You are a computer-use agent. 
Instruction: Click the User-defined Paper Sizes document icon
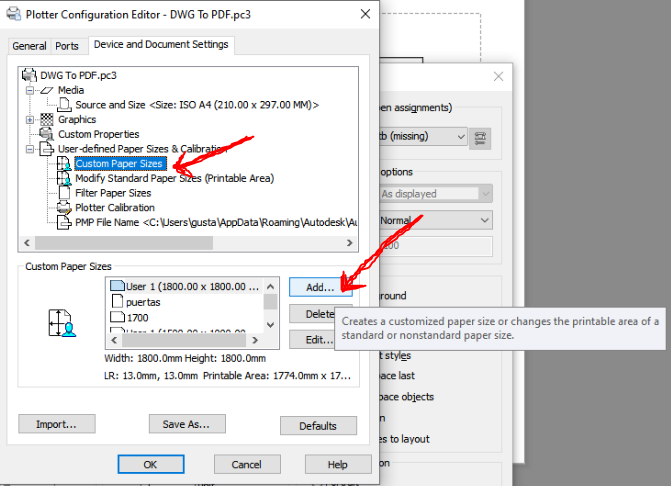[47, 148]
